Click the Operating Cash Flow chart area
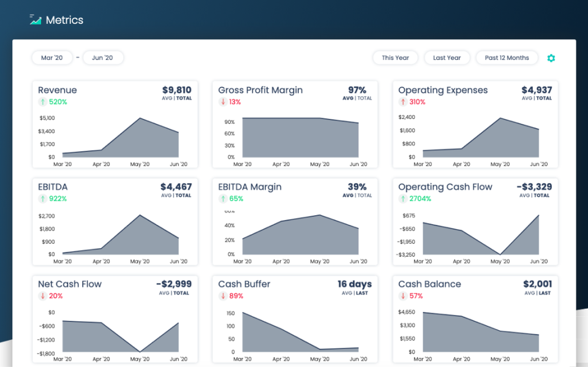Viewport: 588px width, 367px height. 478,239
